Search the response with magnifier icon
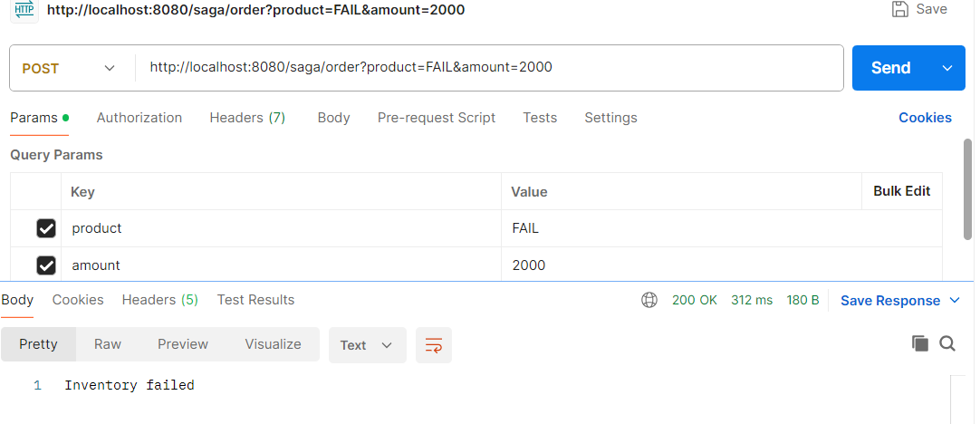Viewport: 980px width, 424px height. tap(947, 343)
